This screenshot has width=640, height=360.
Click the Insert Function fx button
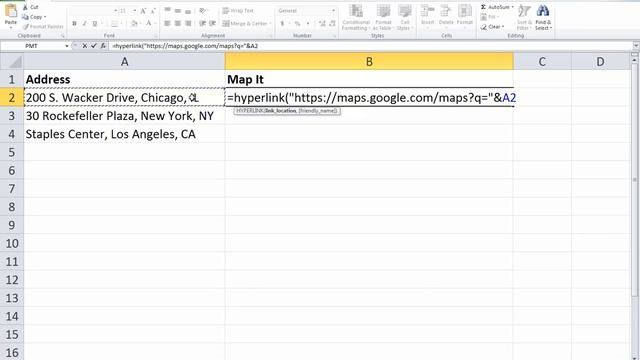[x=103, y=46]
